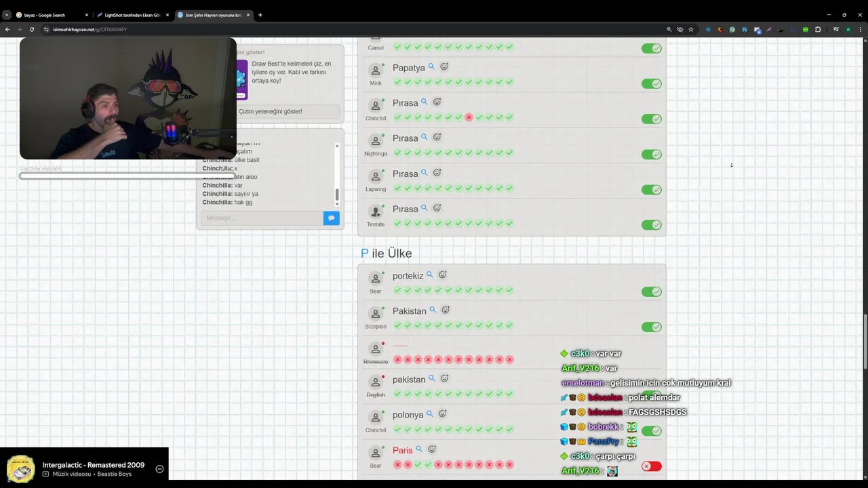The width and height of the screenshot is (868, 488).
Task: React with emoji to Lapwing's Pırasa
Action: click(x=437, y=172)
